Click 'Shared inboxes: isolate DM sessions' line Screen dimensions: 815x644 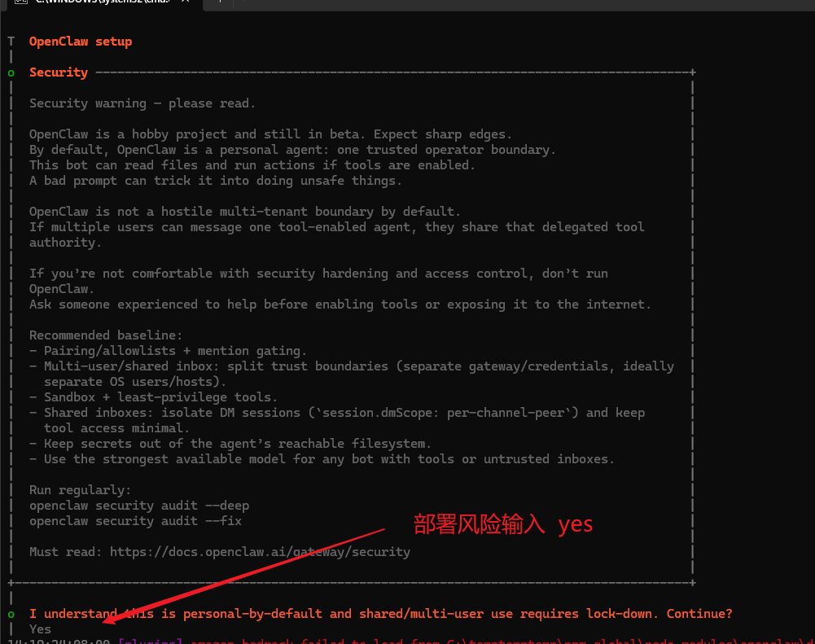pos(337,413)
